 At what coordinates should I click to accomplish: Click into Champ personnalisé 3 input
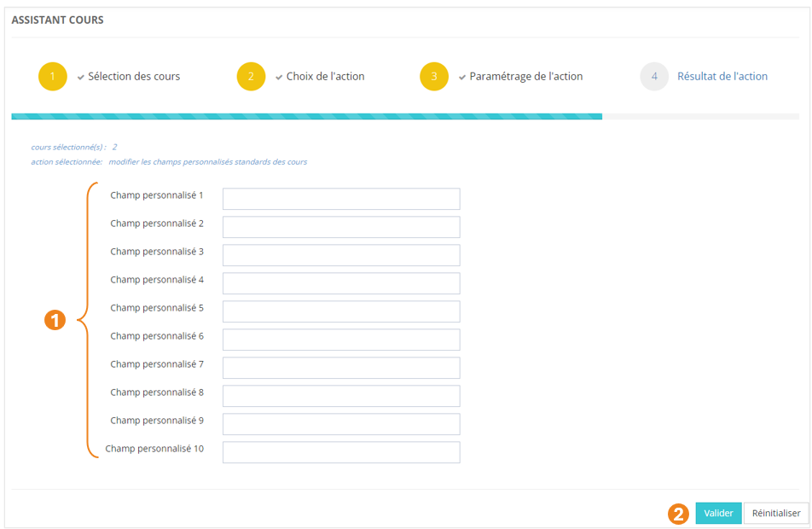click(341, 255)
